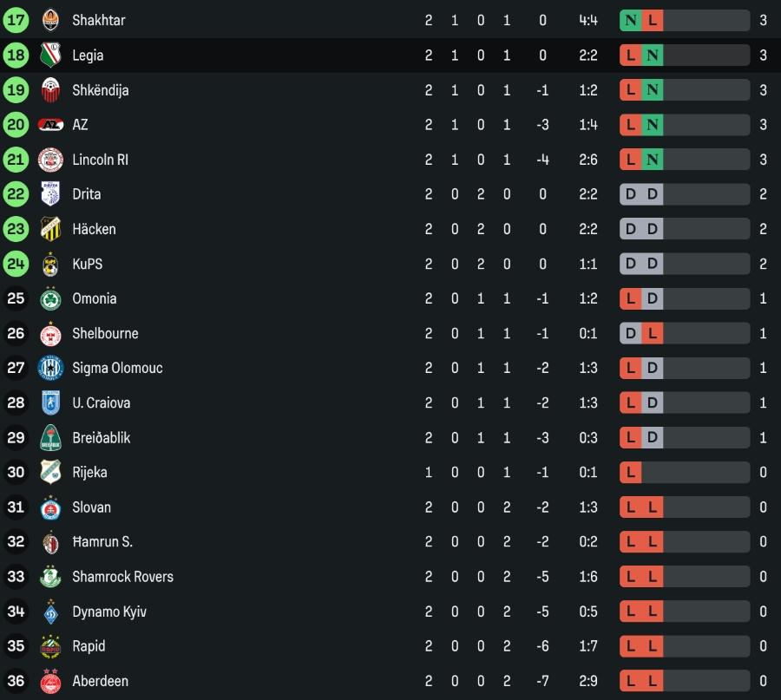Select the Shamrock Rovers crest icon
Image resolution: width=781 pixels, height=700 pixels.
(x=50, y=577)
